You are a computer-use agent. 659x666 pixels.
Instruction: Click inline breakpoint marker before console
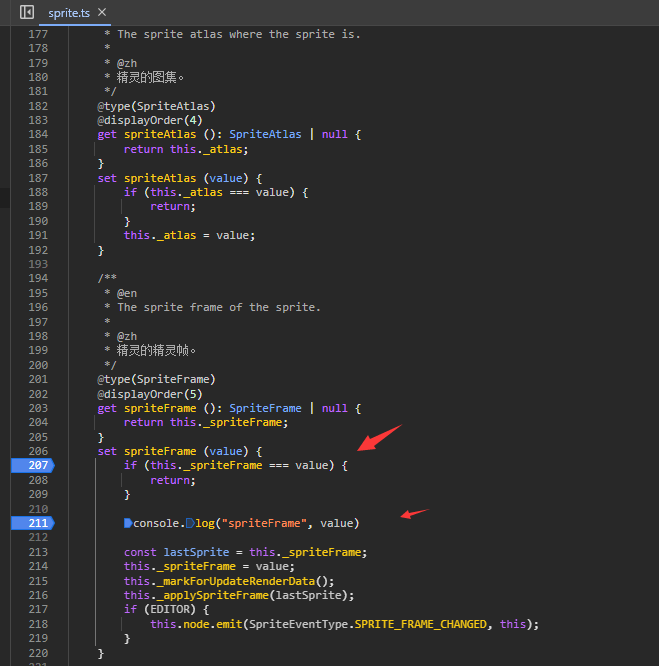click(x=128, y=523)
